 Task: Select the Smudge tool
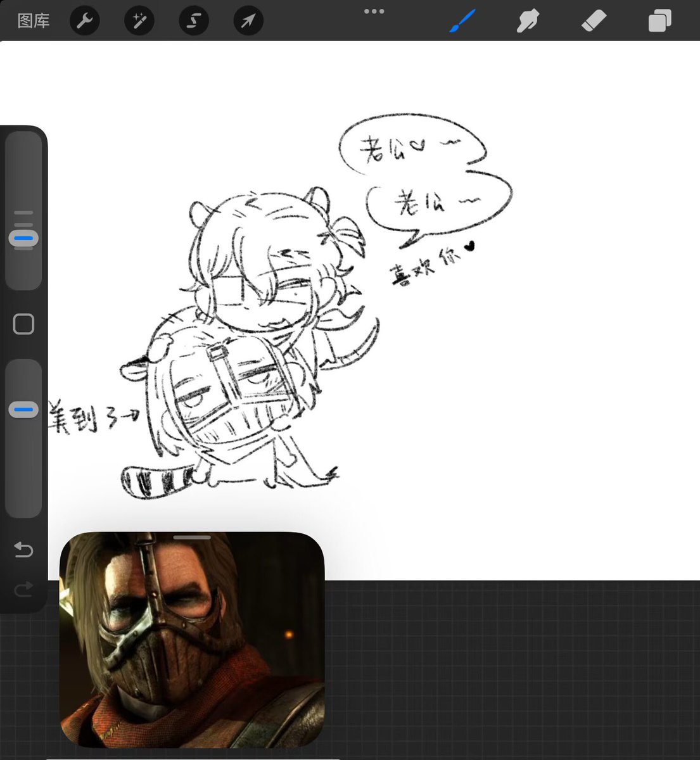coord(528,21)
